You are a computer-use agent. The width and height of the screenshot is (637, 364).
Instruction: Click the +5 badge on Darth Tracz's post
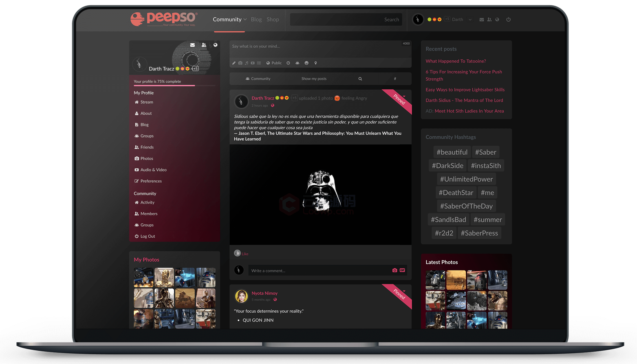pyautogui.click(x=294, y=98)
